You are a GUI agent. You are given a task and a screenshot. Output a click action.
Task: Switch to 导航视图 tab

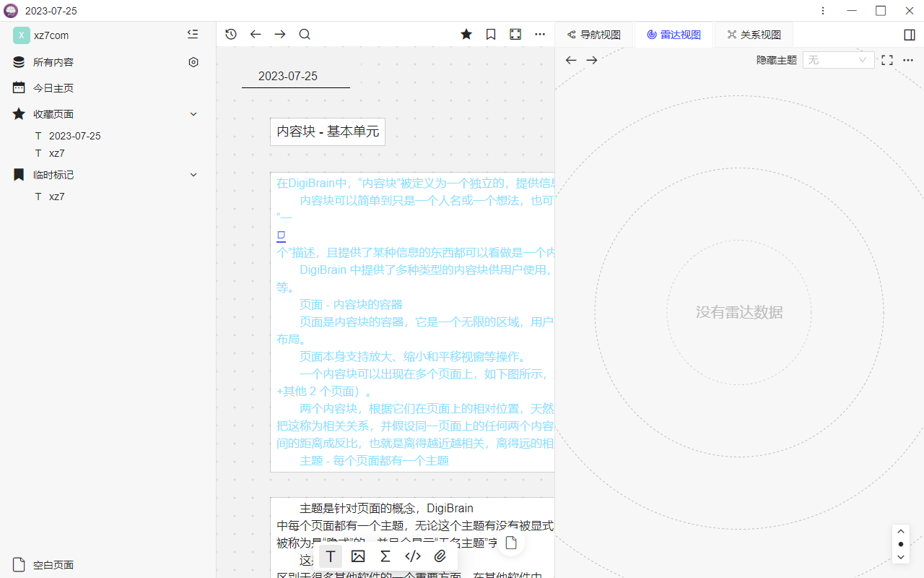pos(594,35)
